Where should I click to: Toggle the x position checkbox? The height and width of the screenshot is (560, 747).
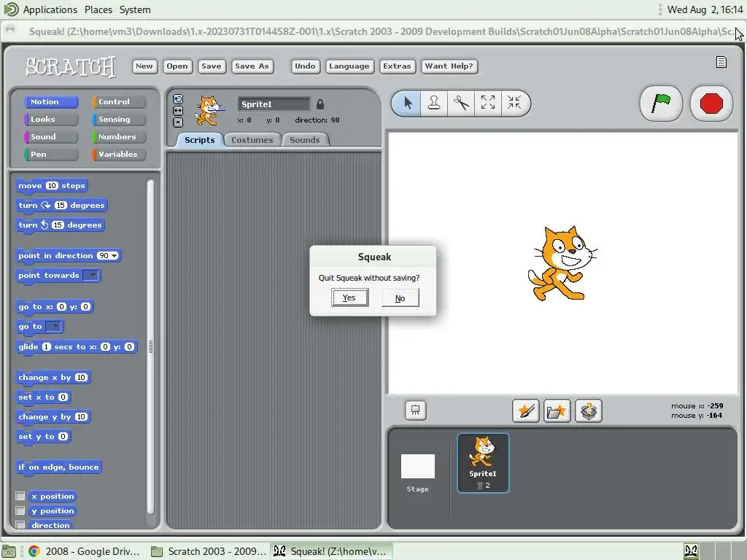pos(20,496)
